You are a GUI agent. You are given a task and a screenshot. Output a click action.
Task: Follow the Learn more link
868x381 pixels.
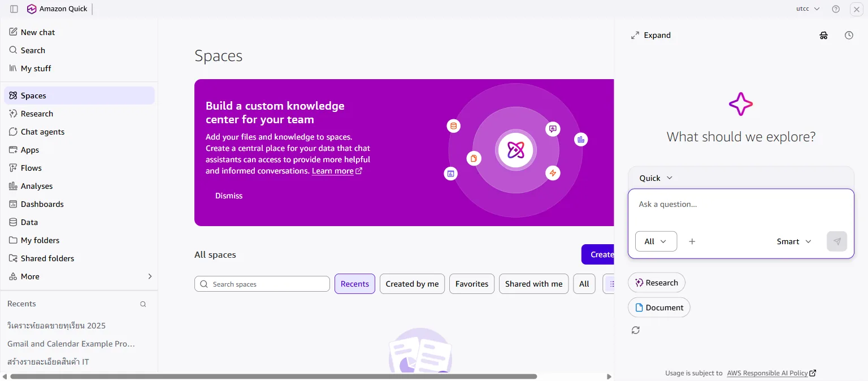tap(337, 171)
